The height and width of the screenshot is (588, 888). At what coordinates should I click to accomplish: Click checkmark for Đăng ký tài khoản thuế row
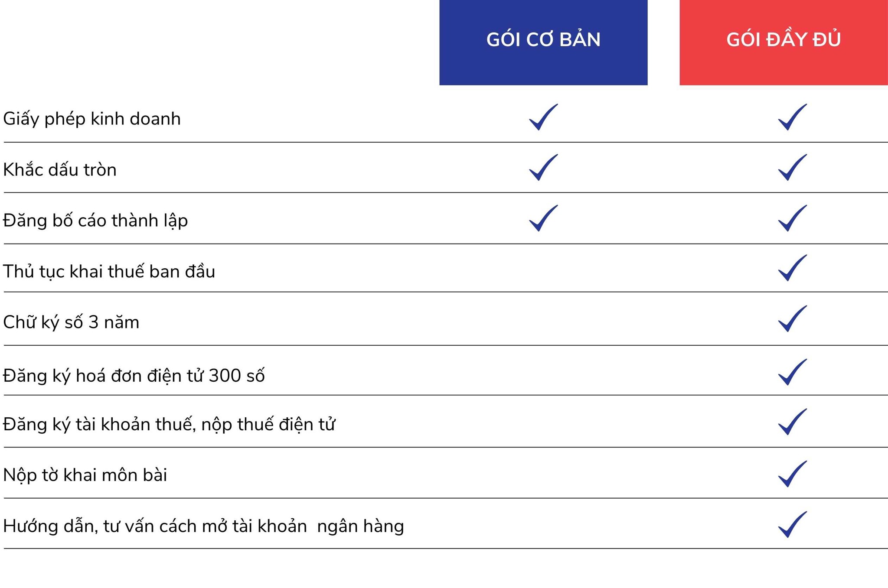(x=792, y=422)
